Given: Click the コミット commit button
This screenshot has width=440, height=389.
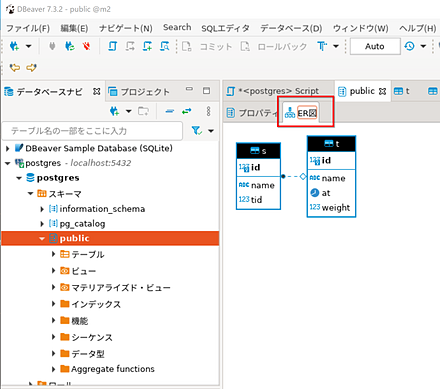Looking at the screenshot, I should (x=207, y=46).
